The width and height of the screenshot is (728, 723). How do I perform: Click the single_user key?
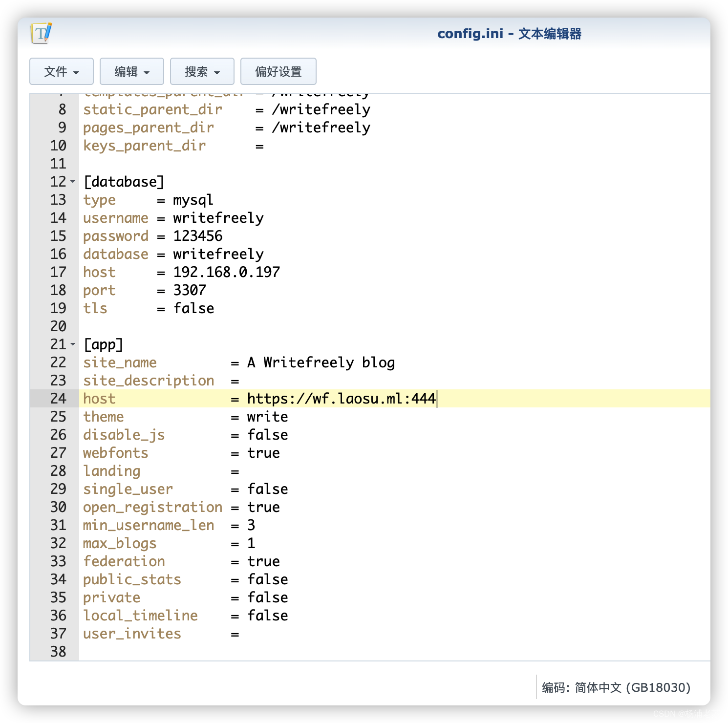(x=128, y=489)
